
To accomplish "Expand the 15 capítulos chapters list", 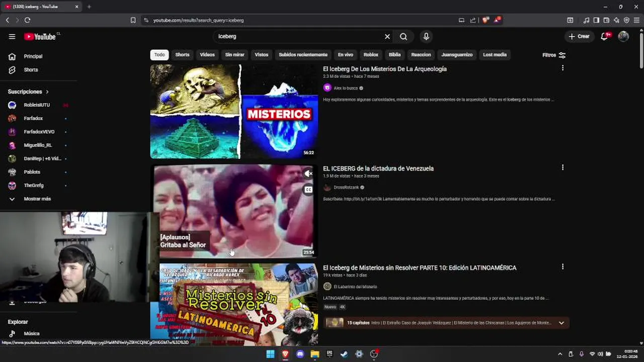I will point(561,323).
